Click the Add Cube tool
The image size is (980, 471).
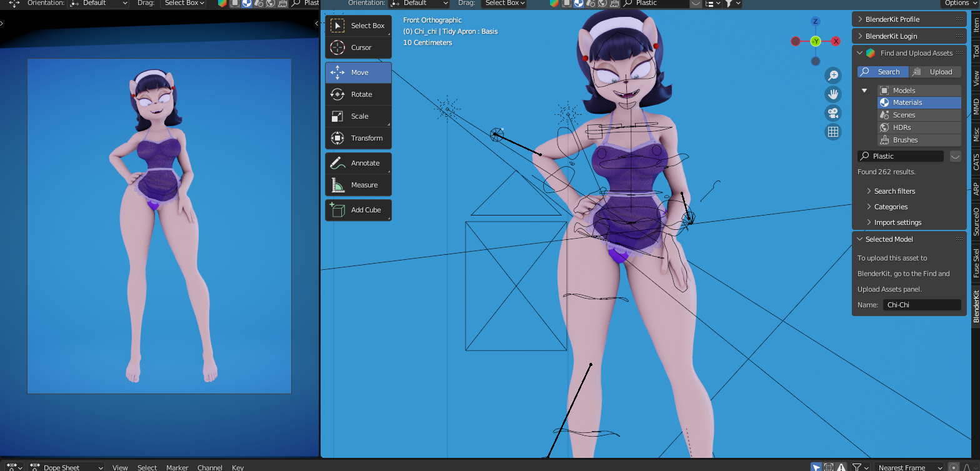coord(358,210)
